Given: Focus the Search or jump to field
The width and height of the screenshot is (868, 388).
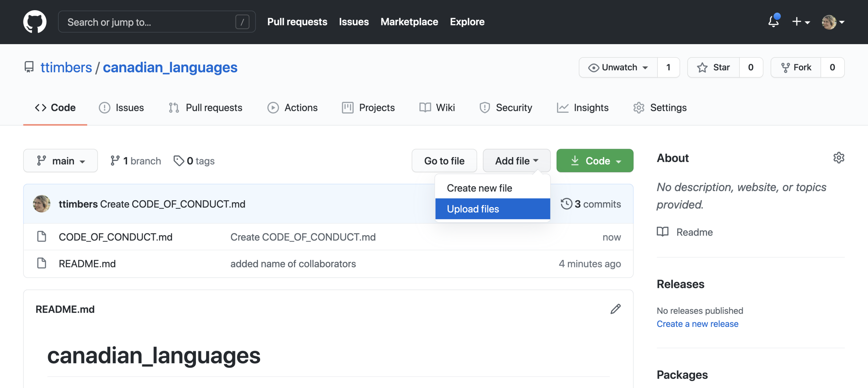Looking at the screenshot, I should 149,22.
